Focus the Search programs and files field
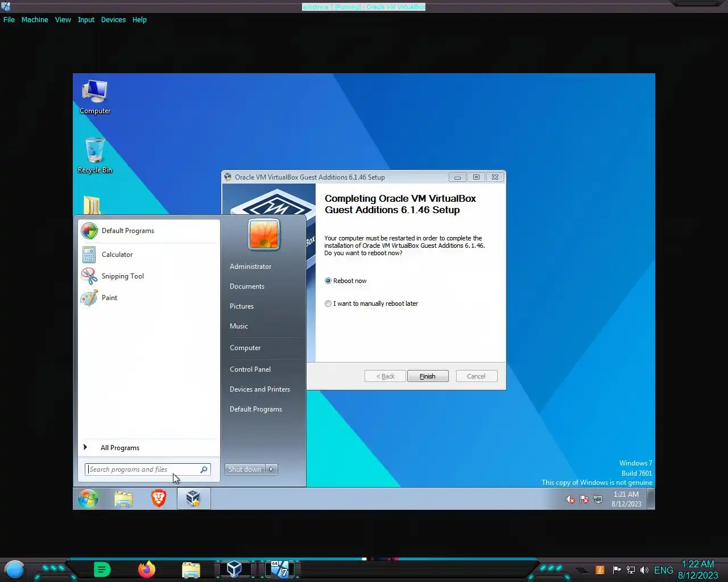 coord(148,469)
